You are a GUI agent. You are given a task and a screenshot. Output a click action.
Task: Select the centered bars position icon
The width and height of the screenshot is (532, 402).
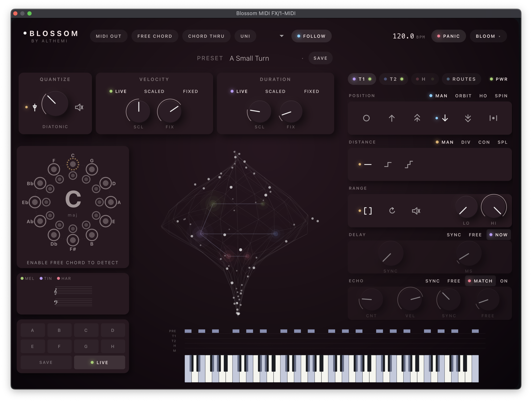click(x=493, y=118)
